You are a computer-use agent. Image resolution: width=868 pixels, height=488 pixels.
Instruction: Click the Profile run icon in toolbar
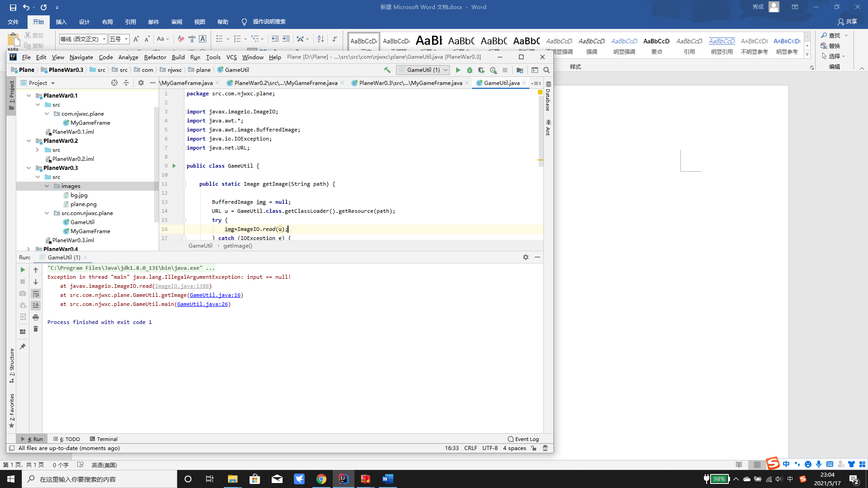click(x=493, y=70)
